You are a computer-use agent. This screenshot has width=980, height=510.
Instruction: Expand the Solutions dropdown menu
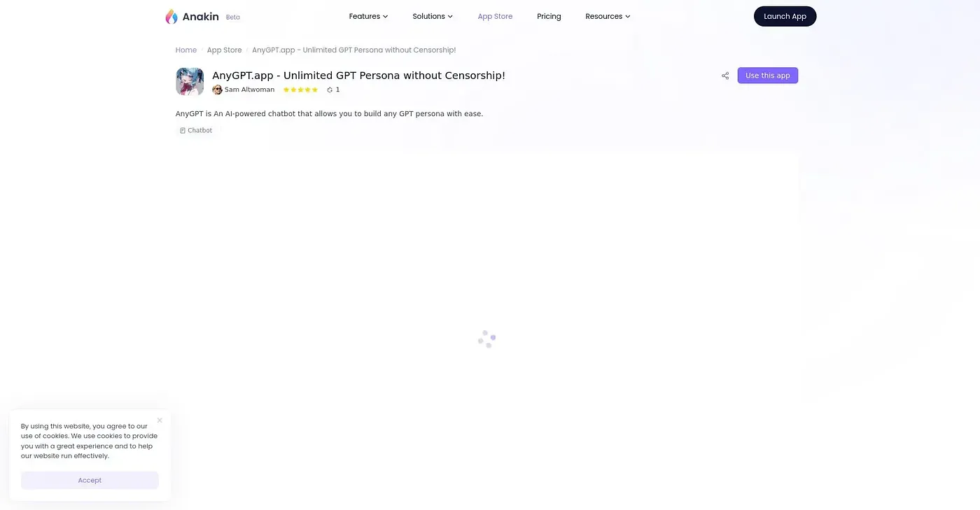433,16
